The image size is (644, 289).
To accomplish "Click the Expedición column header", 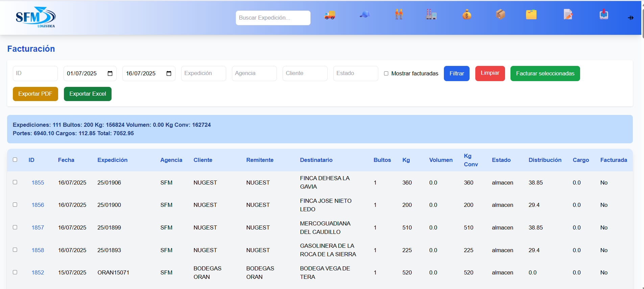I will tap(112, 160).
